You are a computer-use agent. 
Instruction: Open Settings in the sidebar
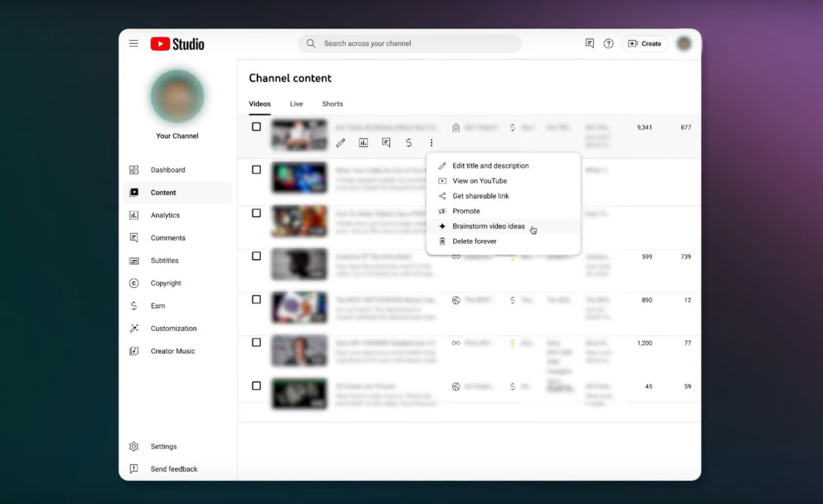tap(163, 447)
